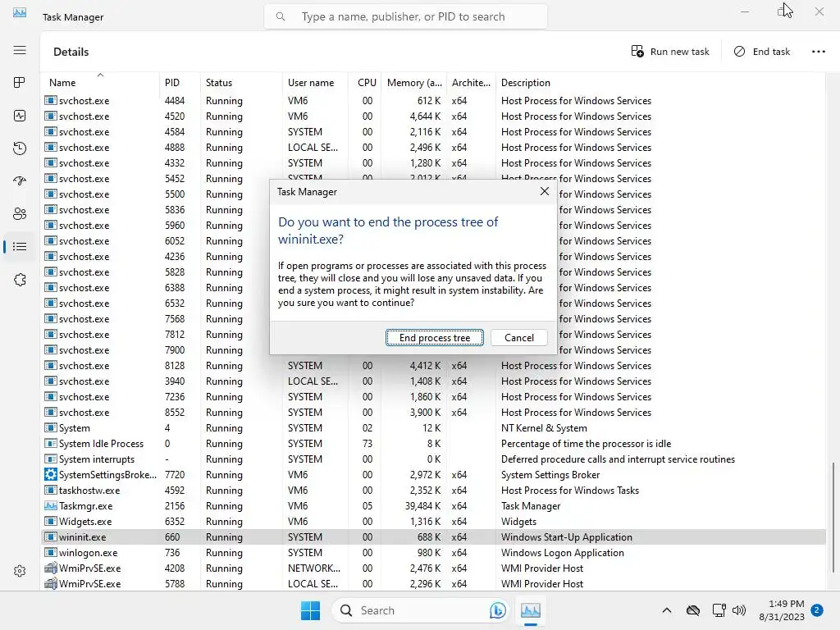Viewport: 840px width, 630px height.
Task: Select the winlogon.exe row
Action: pyautogui.click(x=433, y=552)
